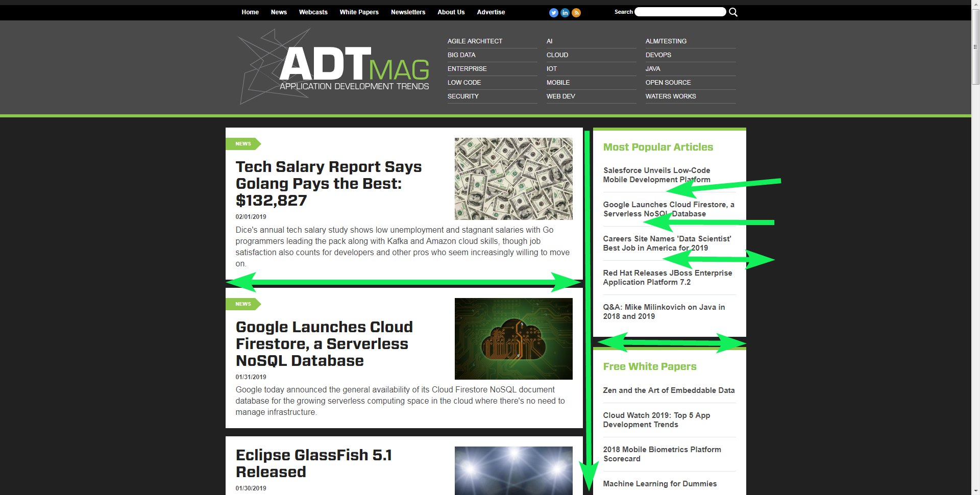Click the Most Popular Articles heading
Screen dimensions: 980x495
(x=658, y=147)
